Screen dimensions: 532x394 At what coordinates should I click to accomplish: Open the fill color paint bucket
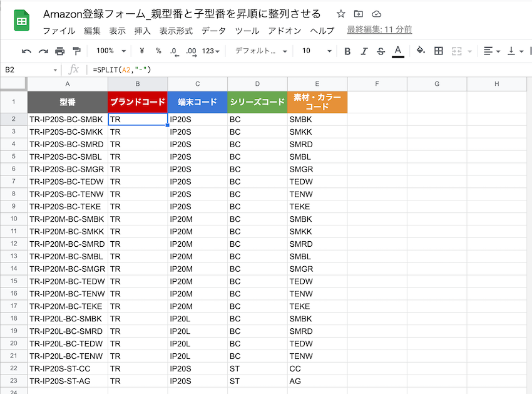(421, 51)
